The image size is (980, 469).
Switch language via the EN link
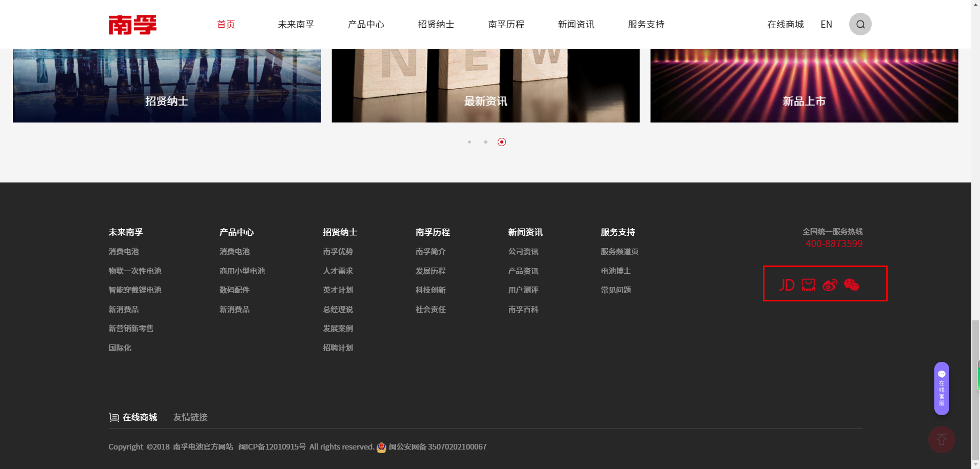[826, 24]
